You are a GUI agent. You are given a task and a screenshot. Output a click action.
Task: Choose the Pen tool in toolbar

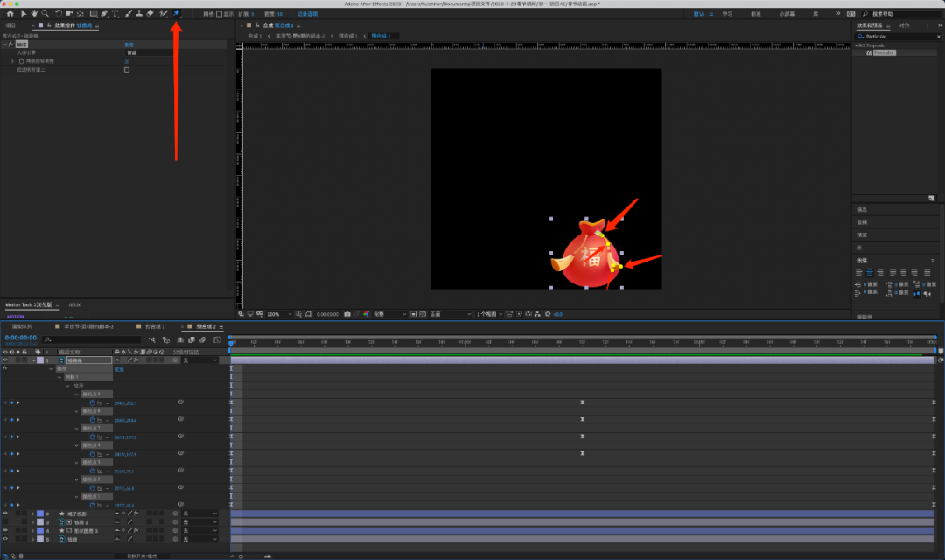104,13
